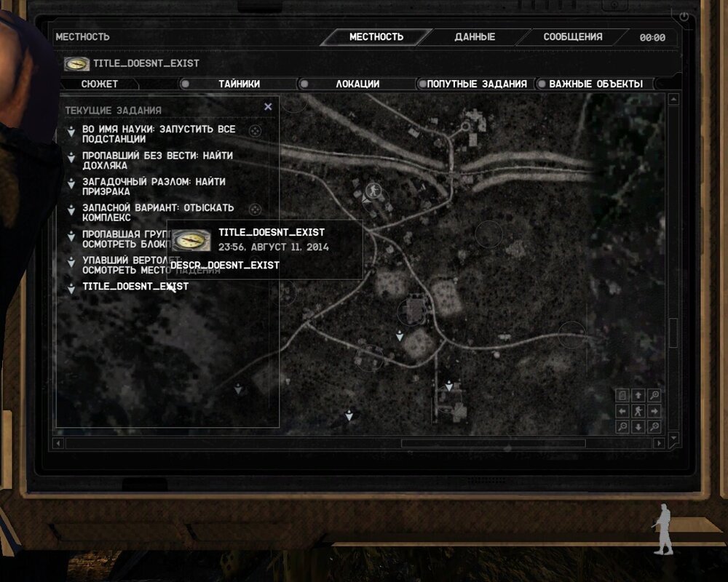The image size is (728, 582).
Task: Click the stalker player marker on map
Action: (x=373, y=190)
